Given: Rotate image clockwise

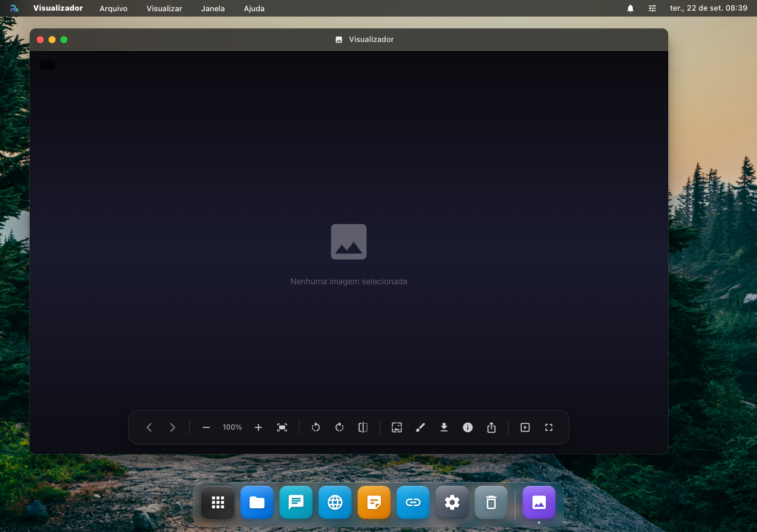Looking at the screenshot, I should click(x=339, y=427).
